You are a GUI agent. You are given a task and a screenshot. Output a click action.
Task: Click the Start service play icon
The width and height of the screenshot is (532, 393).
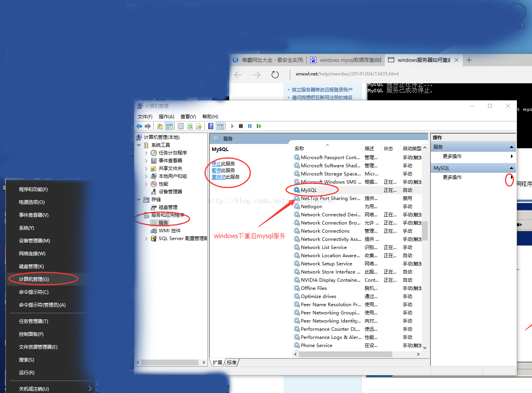(232, 126)
